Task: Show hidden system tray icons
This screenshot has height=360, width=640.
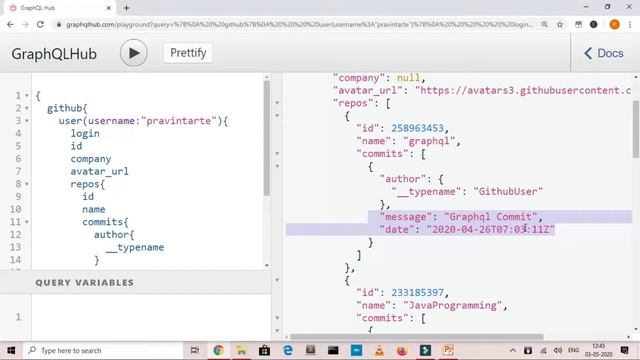Action: (513, 350)
